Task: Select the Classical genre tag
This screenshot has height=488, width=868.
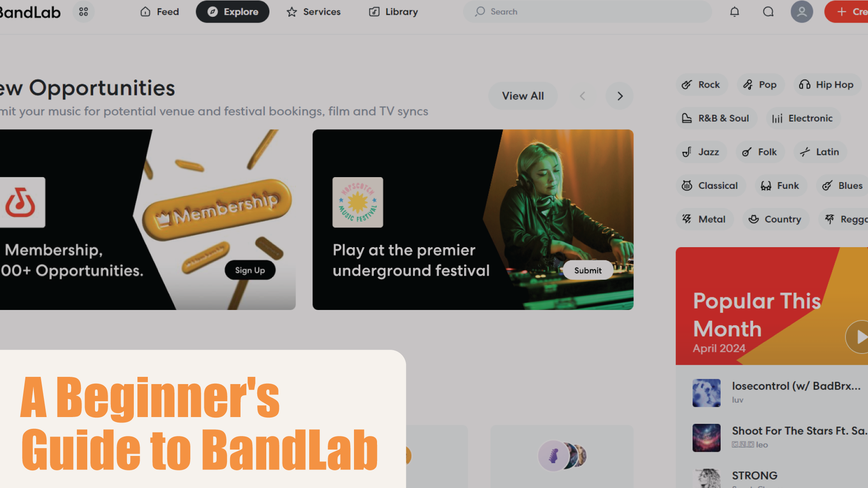Action: 711,186
